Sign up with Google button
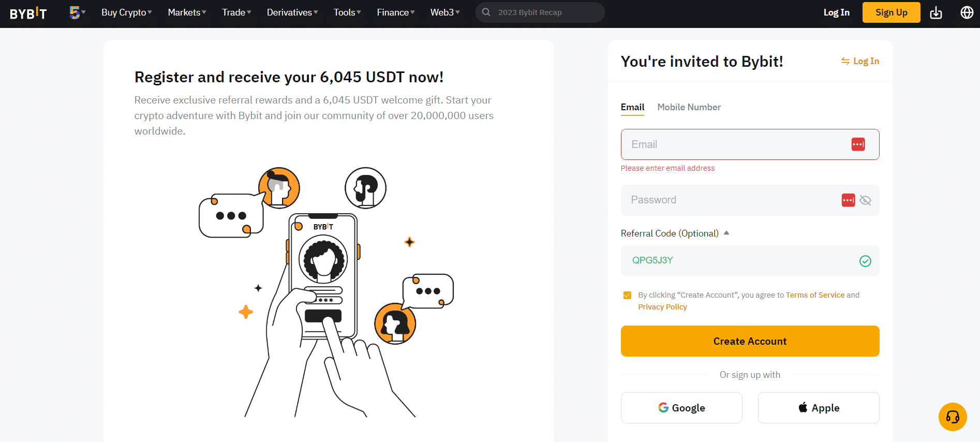This screenshot has width=980, height=442. (681, 408)
